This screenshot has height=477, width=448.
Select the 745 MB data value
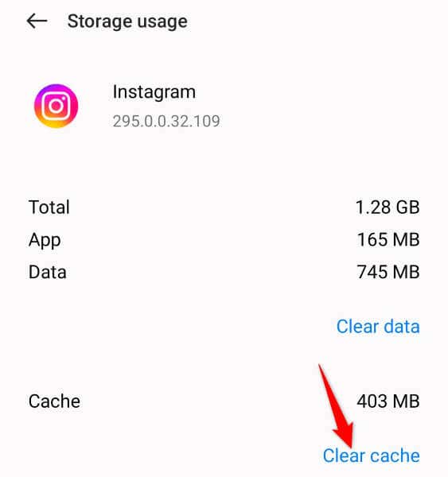tap(388, 272)
